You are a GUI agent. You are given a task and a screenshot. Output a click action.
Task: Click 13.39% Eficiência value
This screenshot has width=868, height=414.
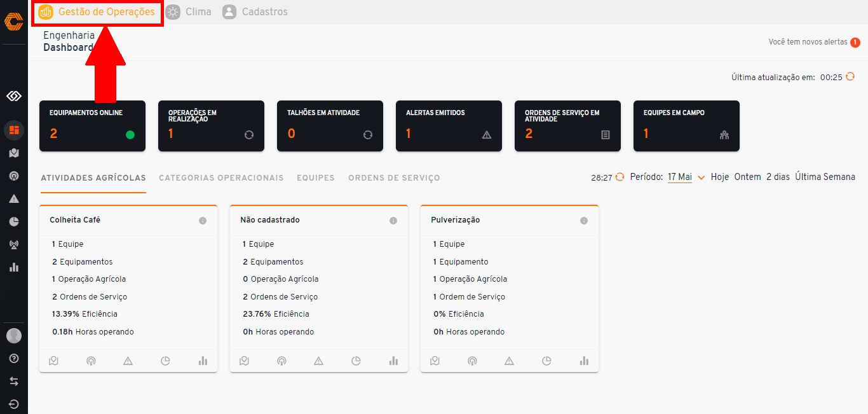tap(85, 314)
